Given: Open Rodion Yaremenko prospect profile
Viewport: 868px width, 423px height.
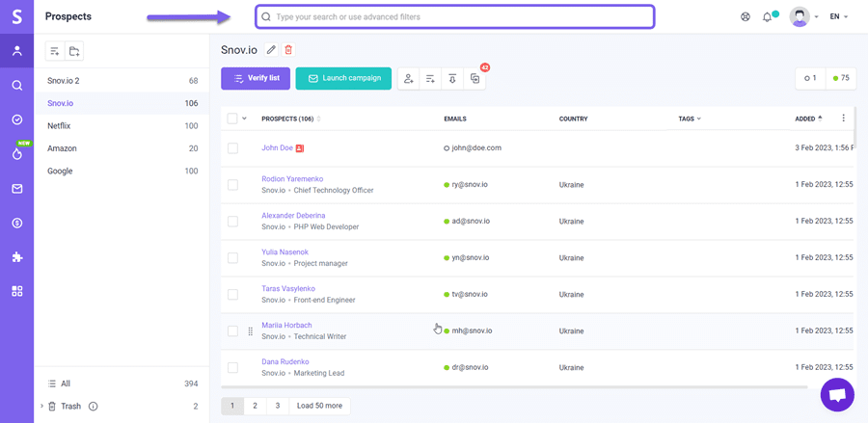Looking at the screenshot, I should coord(292,179).
